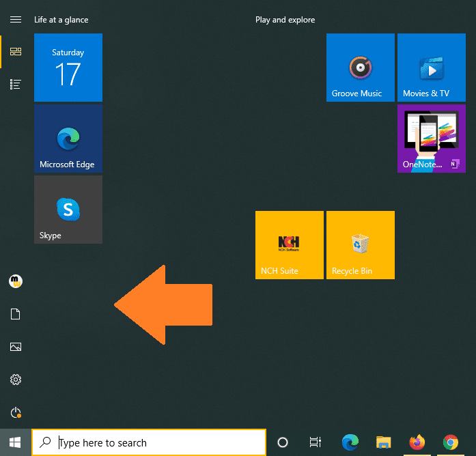Expand the Start menu hamburger button

16,20
